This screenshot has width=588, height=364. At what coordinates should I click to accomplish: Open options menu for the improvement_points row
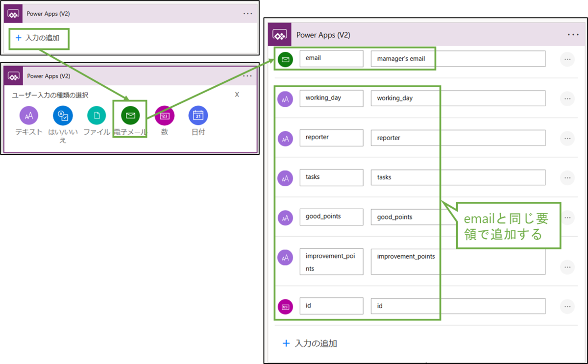567,267
